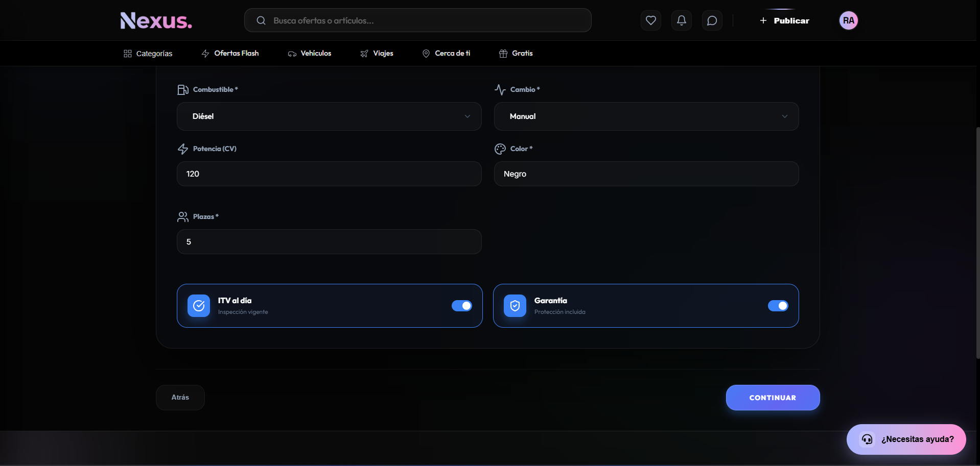
Task: Click the Plazas people icon
Action: click(x=183, y=217)
